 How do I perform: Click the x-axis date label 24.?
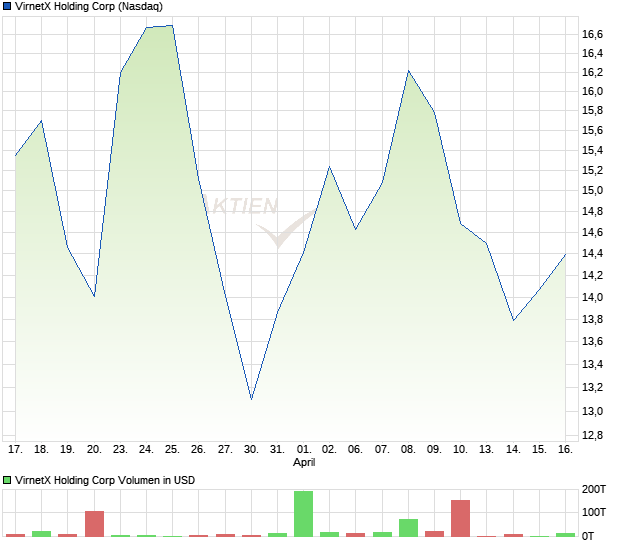(146, 449)
